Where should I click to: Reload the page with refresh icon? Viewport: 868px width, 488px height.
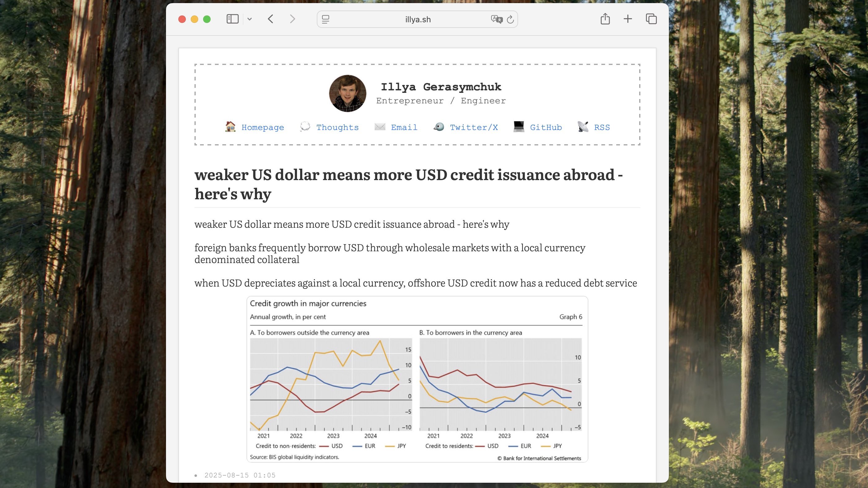tap(510, 19)
